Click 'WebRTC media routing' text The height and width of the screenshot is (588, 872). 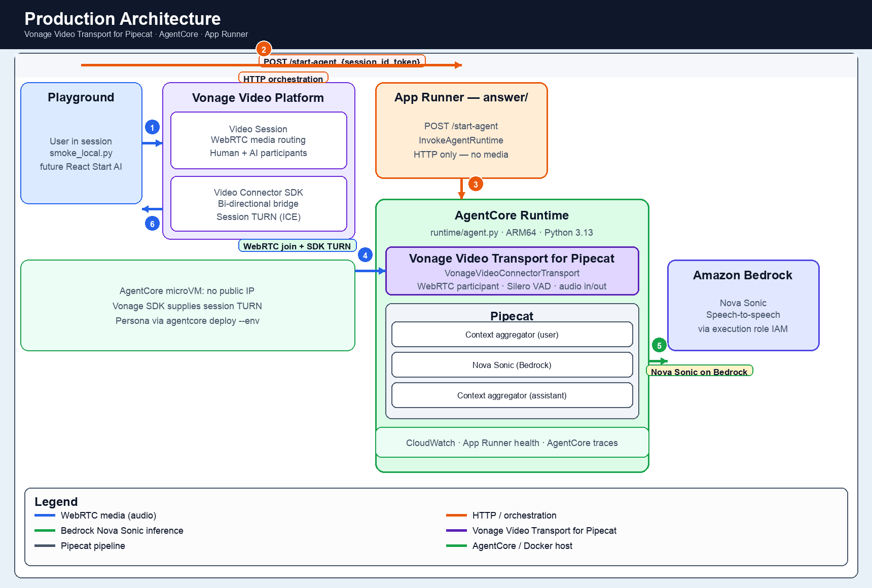[x=258, y=140]
